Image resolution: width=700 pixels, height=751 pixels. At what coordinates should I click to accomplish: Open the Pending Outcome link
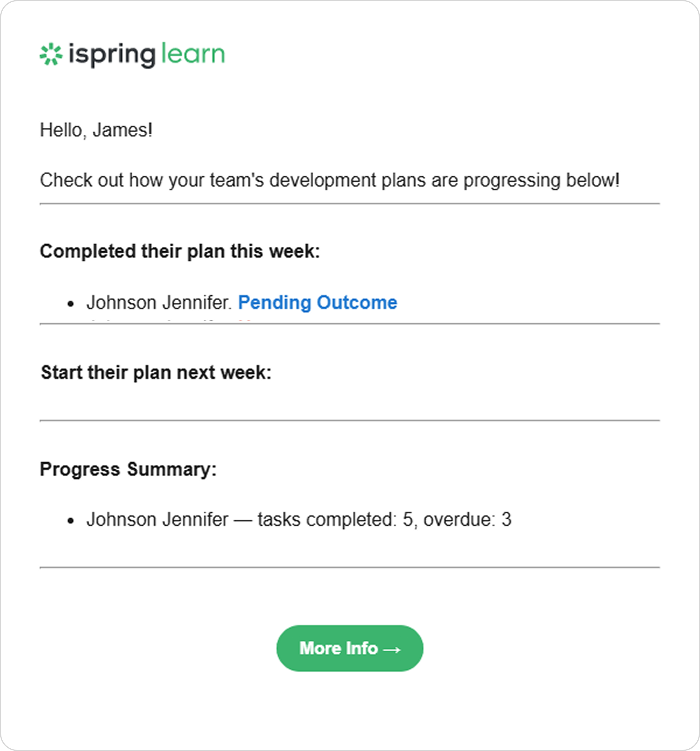[x=318, y=302]
